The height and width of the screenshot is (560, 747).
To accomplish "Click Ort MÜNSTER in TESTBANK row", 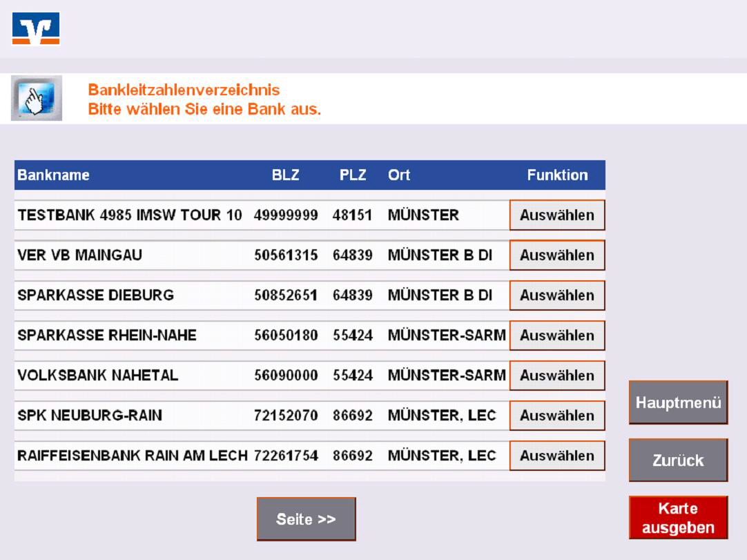I will pos(423,215).
